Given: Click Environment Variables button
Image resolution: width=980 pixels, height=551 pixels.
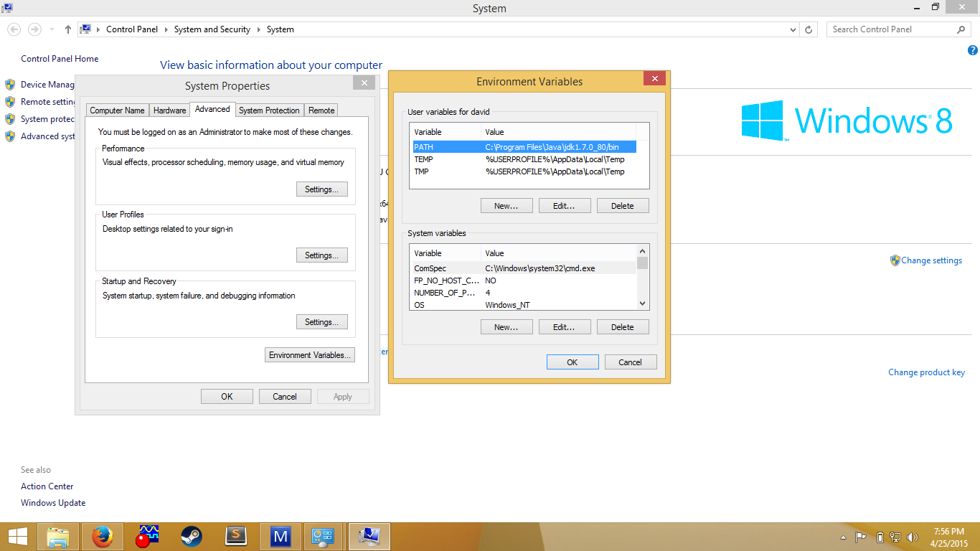Looking at the screenshot, I should tap(310, 355).
